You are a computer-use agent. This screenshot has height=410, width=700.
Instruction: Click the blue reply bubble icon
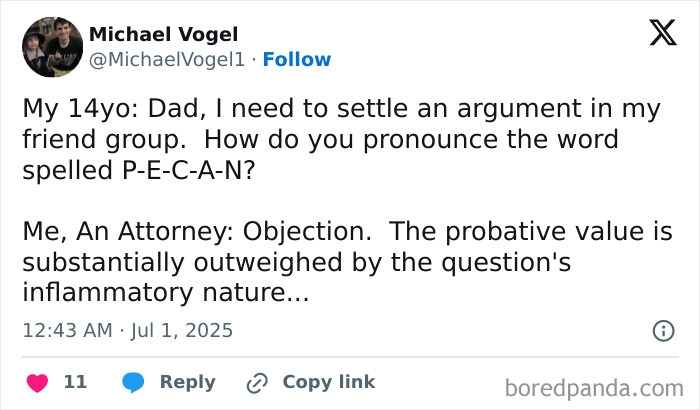(x=132, y=382)
